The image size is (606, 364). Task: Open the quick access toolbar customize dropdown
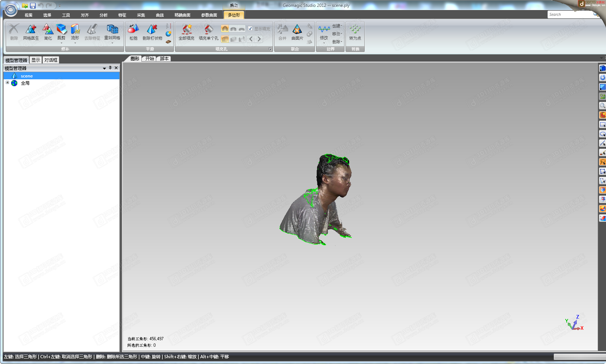tap(60, 6)
